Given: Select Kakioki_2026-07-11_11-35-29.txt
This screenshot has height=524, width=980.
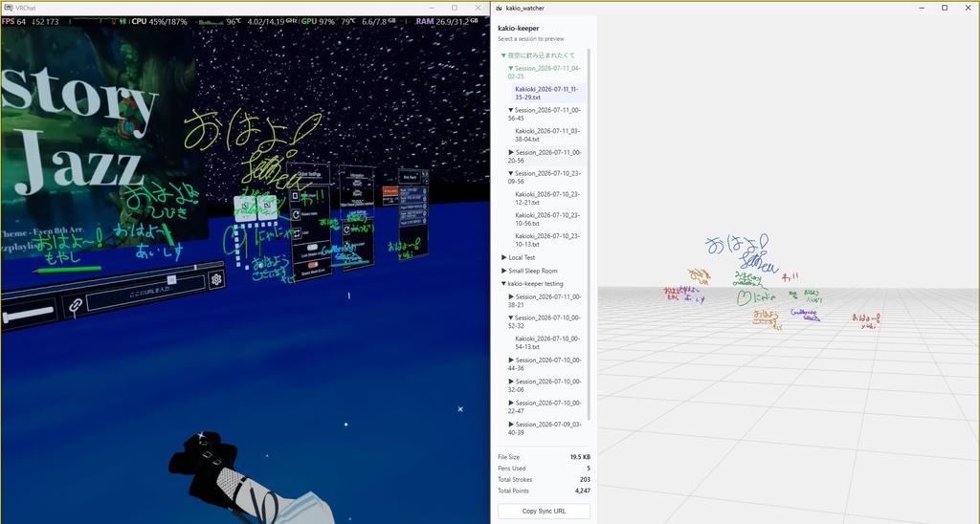Looking at the screenshot, I should click(549, 93).
